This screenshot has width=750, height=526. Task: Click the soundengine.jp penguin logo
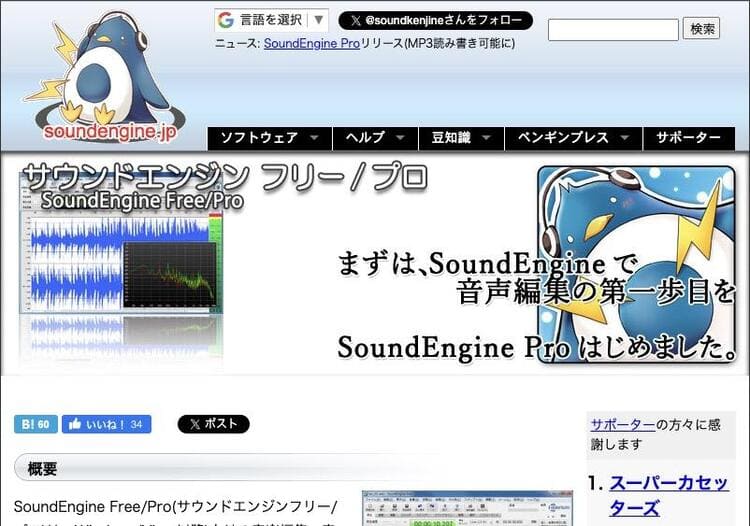point(104,77)
